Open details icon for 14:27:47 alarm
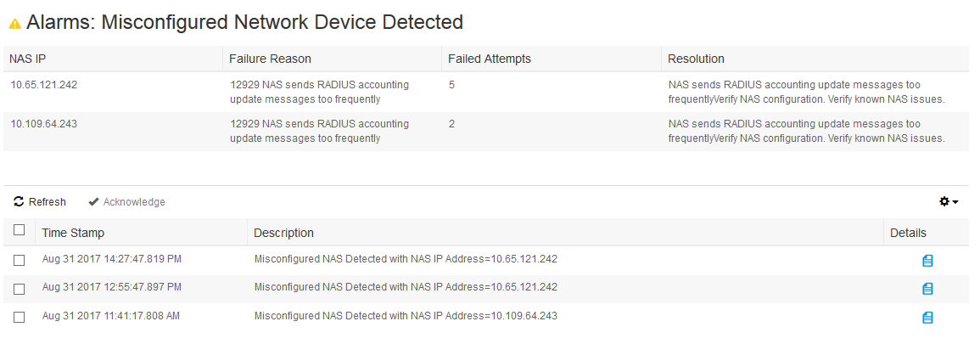980x344 pixels. click(x=927, y=260)
